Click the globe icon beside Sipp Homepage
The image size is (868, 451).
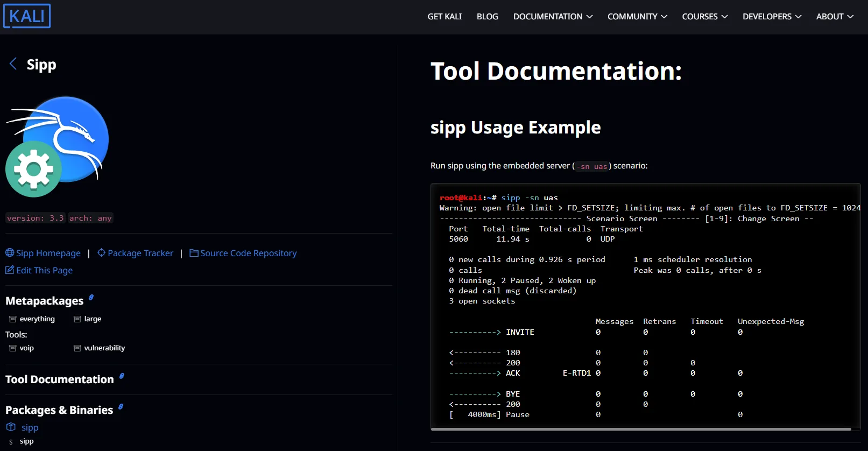[10, 253]
